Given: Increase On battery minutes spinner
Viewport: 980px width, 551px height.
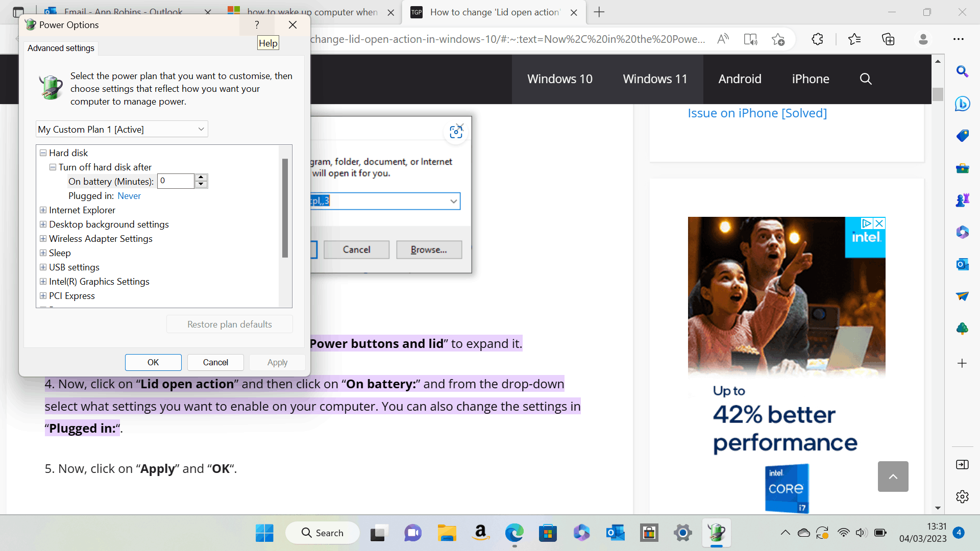Looking at the screenshot, I should [x=201, y=178].
